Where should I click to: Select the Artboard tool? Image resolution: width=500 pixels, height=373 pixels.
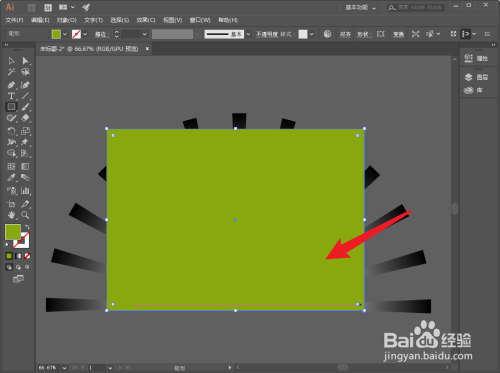pos(11,204)
